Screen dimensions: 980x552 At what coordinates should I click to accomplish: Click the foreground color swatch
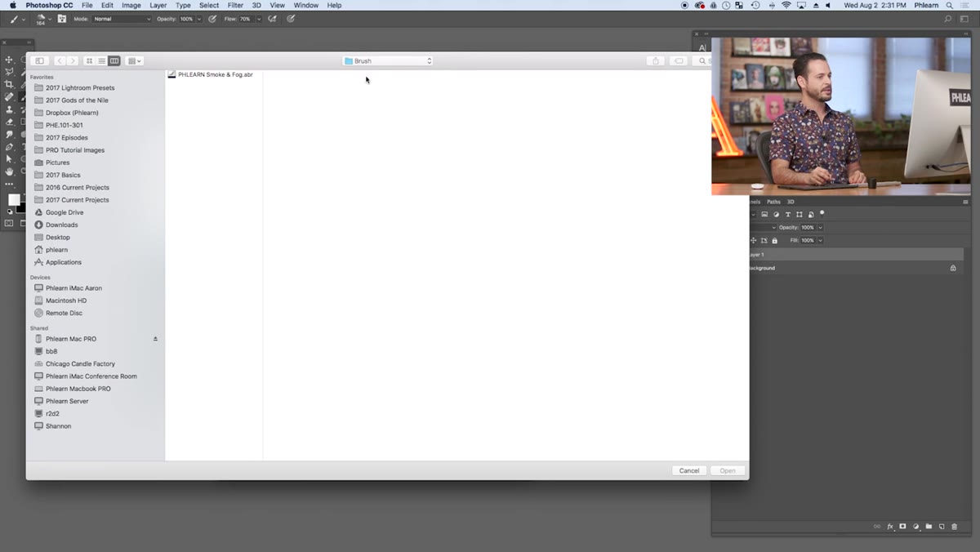[14, 200]
